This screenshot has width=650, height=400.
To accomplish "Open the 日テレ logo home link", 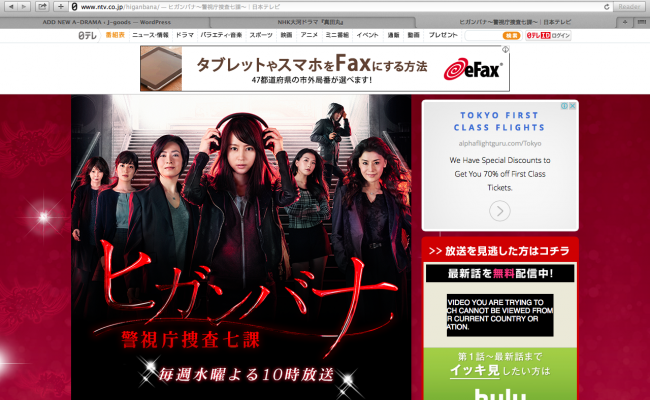I will point(87,36).
